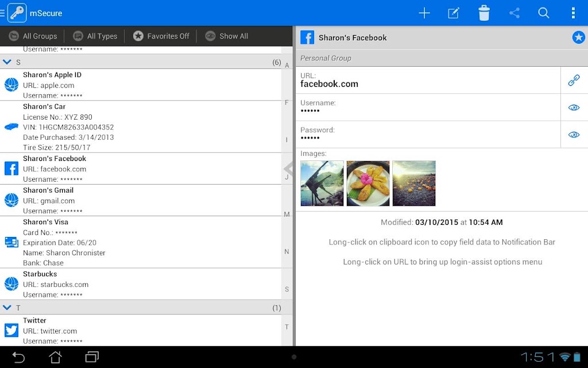The image size is (588, 368).
Task: Open the three-dot overflow menu
Action: 573,13
